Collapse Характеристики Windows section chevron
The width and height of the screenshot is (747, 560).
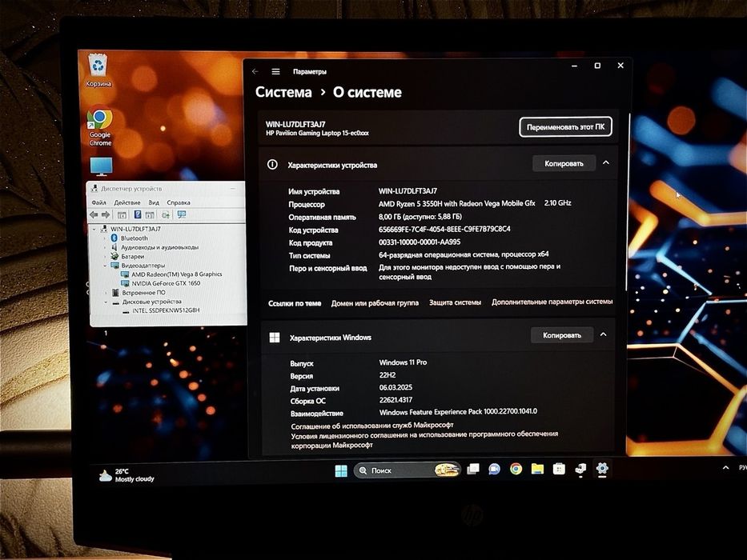[x=604, y=334]
